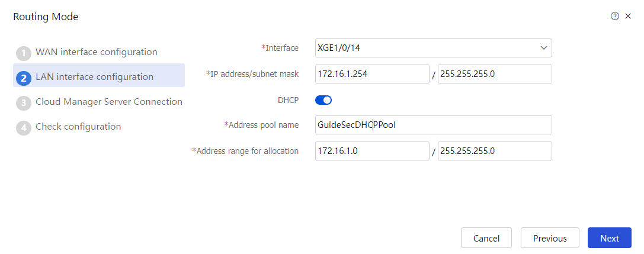
Task: Click the IP address subnet mask field
Action: click(495, 74)
